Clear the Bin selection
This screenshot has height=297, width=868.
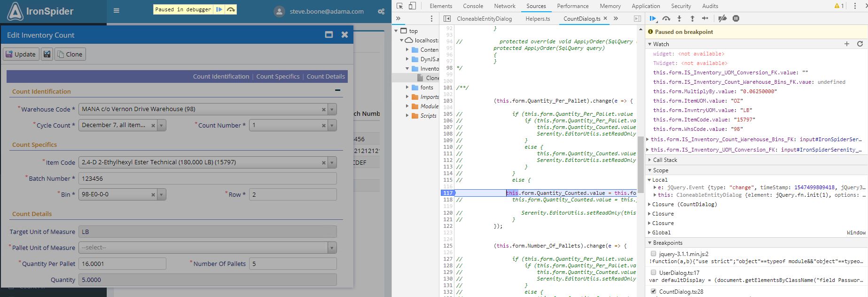click(153, 194)
